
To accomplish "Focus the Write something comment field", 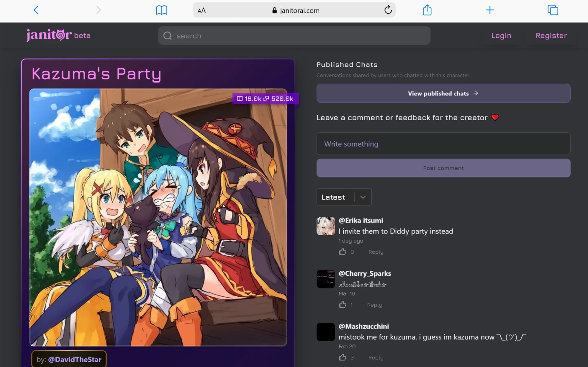I will coord(443,144).
